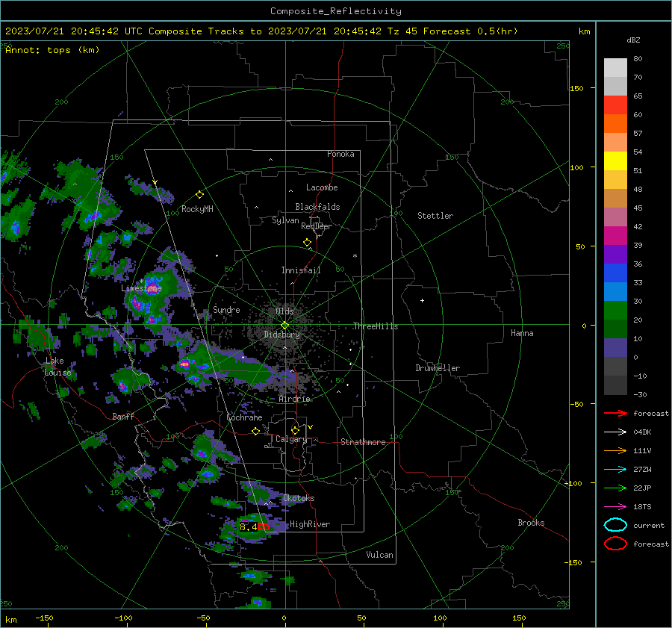Click the Stettler city label
The height and width of the screenshot is (628, 672).
pyautogui.click(x=435, y=216)
